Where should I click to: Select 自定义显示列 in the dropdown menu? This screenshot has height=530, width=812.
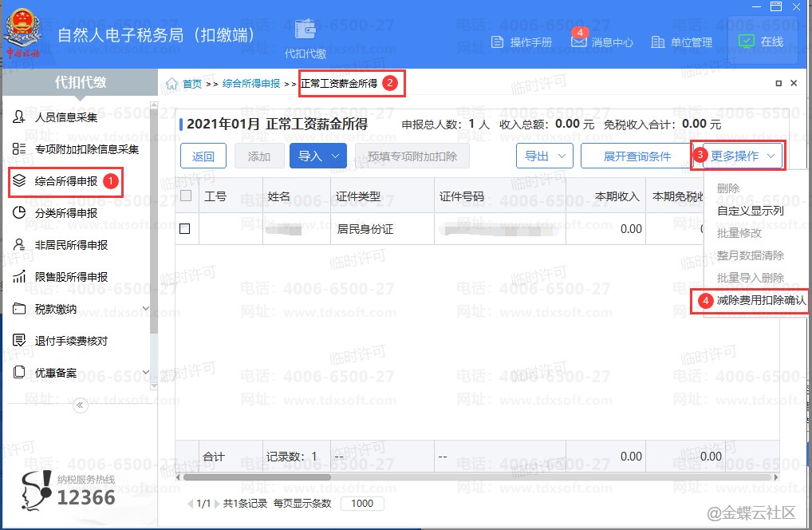coord(750,212)
